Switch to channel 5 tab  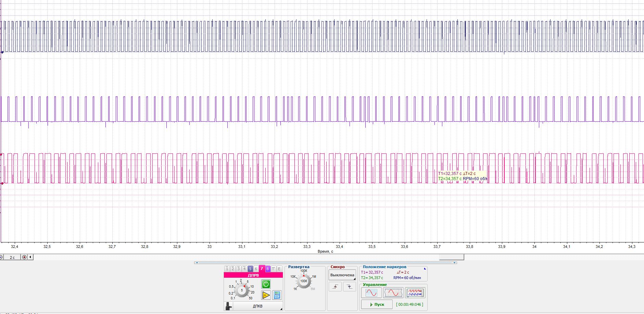click(x=250, y=269)
